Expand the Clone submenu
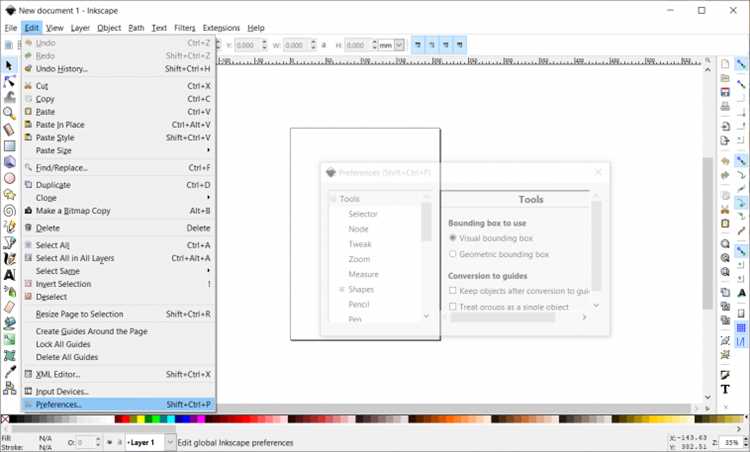 (118, 198)
